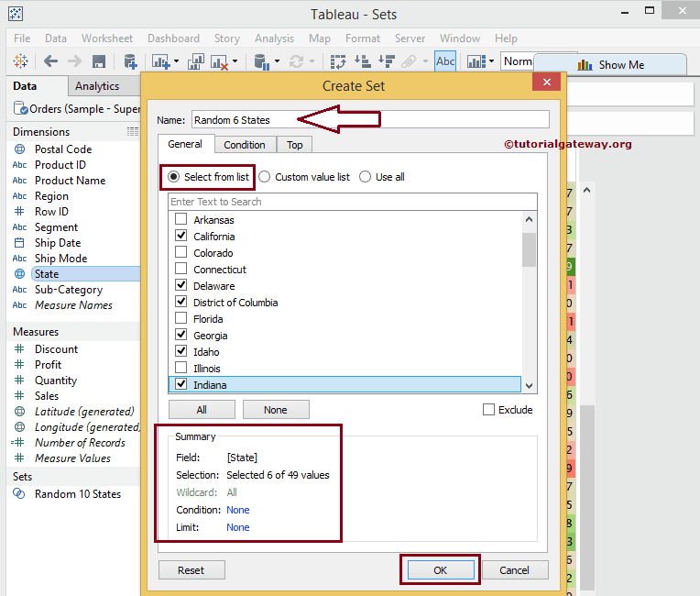Check the Arkansas checkbox
This screenshot has width=700, height=596.
point(180,219)
